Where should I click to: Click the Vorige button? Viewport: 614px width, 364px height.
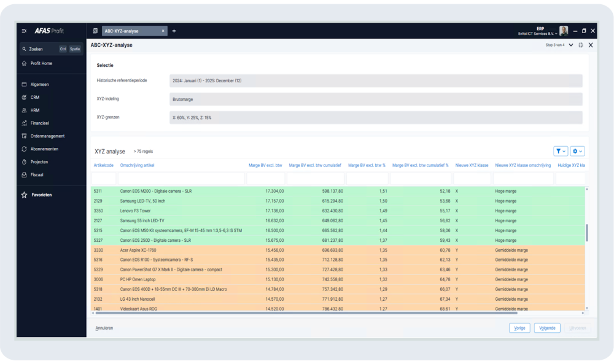[x=519, y=328]
